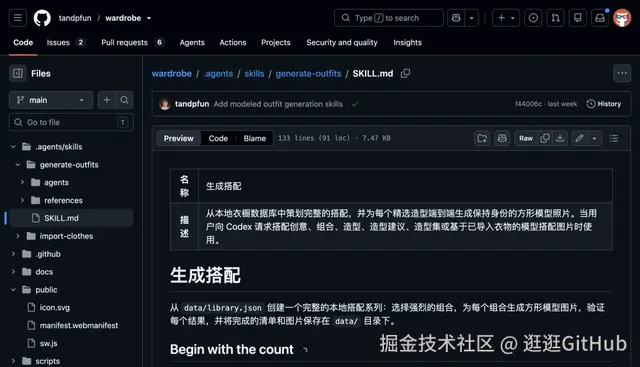
Task: Go to GitHub homepage via Octocat logo
Action: (x=42, y=18)
